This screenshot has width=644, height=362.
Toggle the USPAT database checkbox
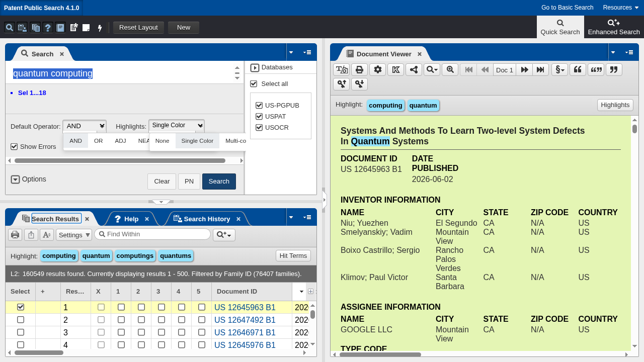point(259,116)
